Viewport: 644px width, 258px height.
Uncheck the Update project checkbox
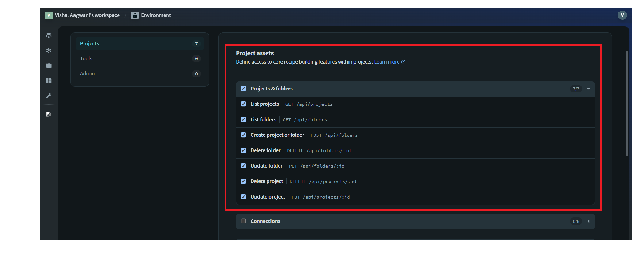click(243, 197)
